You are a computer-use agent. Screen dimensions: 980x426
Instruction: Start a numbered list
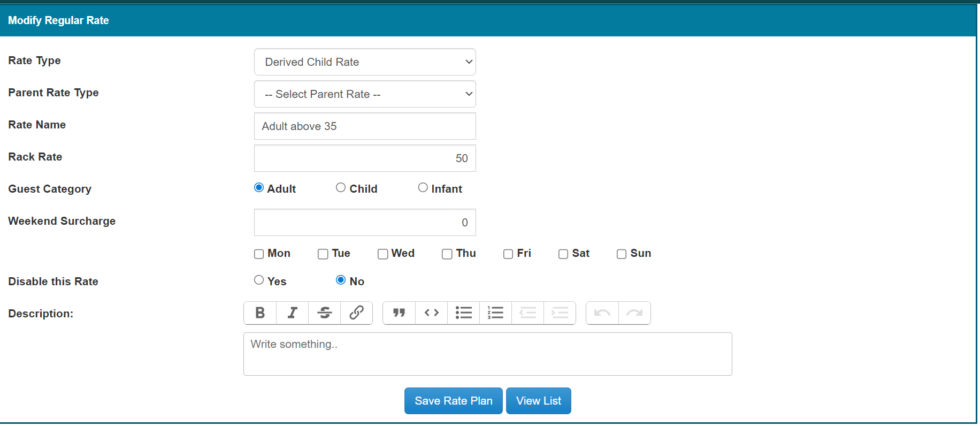tap(495, 313)
